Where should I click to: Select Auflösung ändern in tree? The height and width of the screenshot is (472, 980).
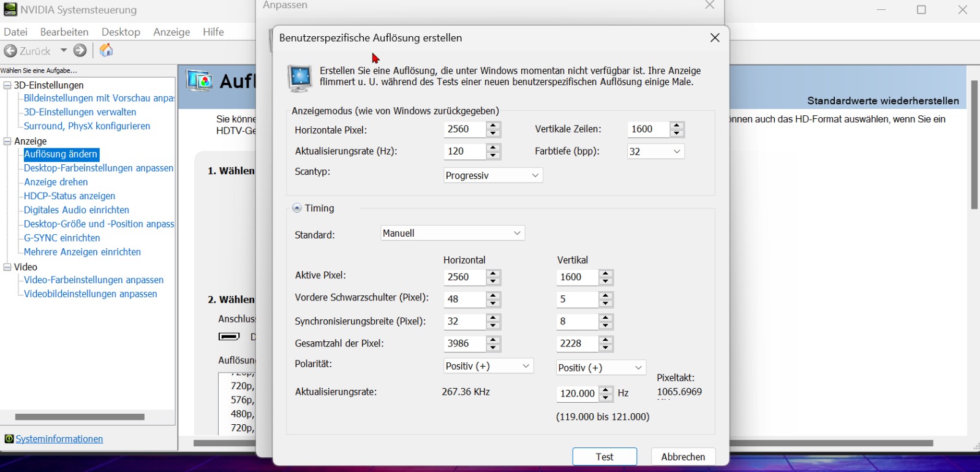(x=61, y=154)
